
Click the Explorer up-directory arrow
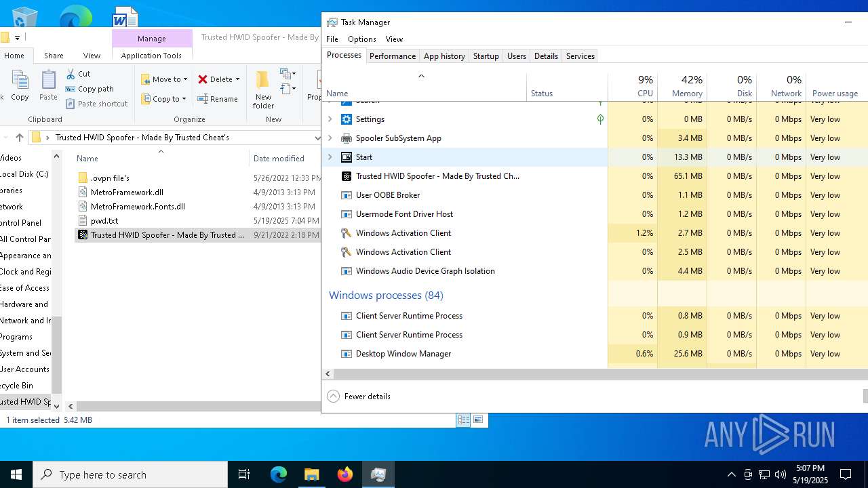20,138
